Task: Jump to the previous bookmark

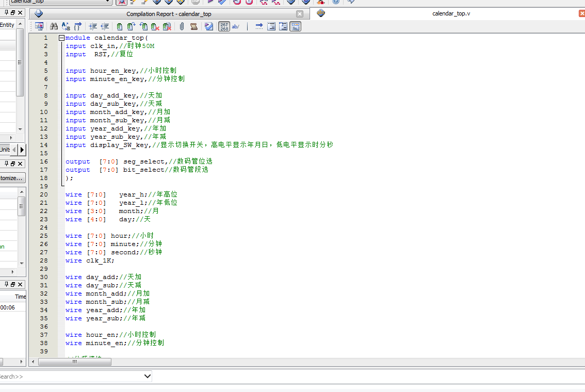Action: [x=143, y=26]
